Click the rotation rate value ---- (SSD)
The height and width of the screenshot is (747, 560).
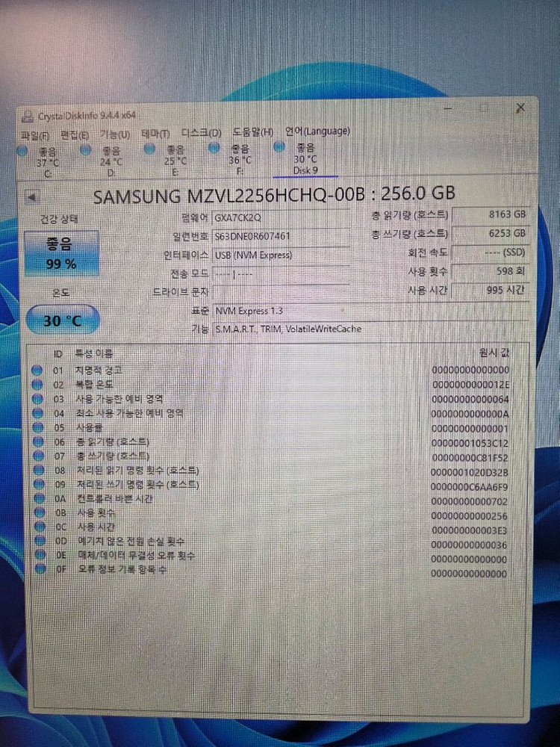click(x=490, y=252)
